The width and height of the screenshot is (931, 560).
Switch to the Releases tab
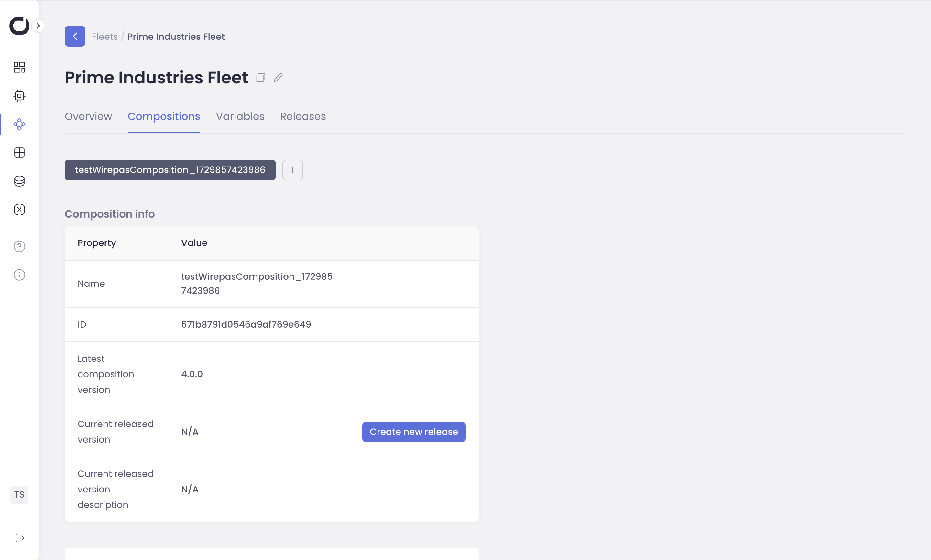(x=303, y=117)
